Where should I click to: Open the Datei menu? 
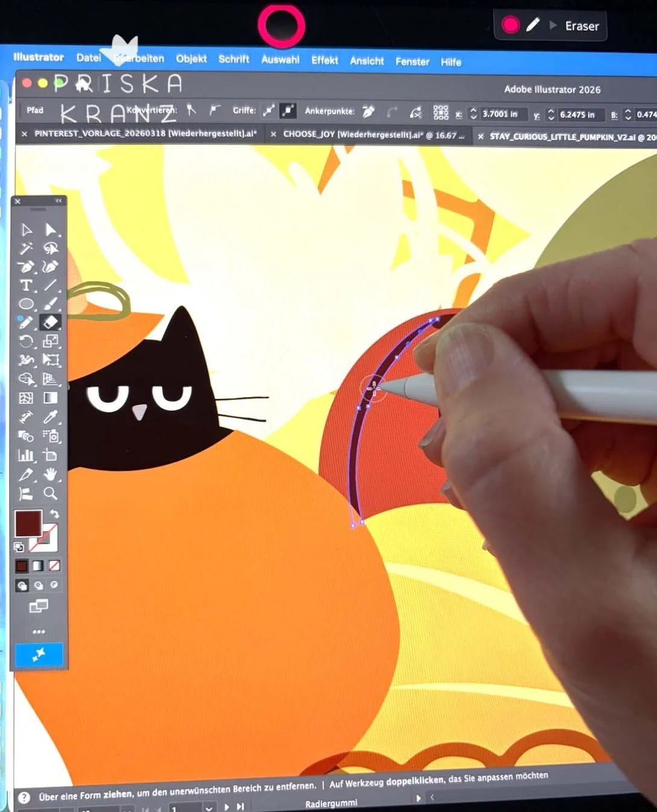click(88, 57)
